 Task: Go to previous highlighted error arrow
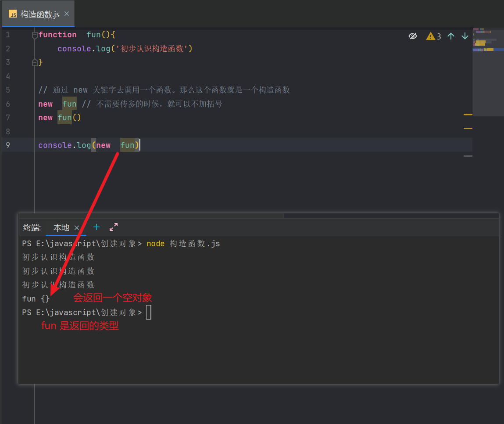(x=451, y=36)
